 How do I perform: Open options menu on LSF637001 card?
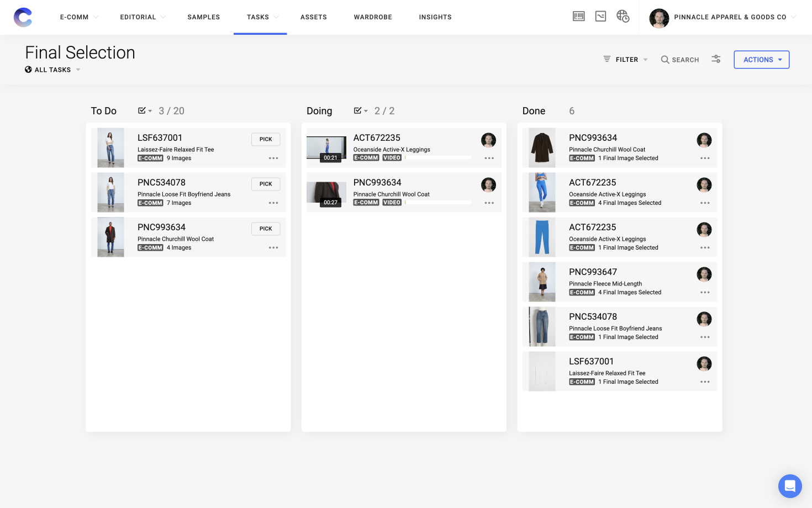coord(273,158)
